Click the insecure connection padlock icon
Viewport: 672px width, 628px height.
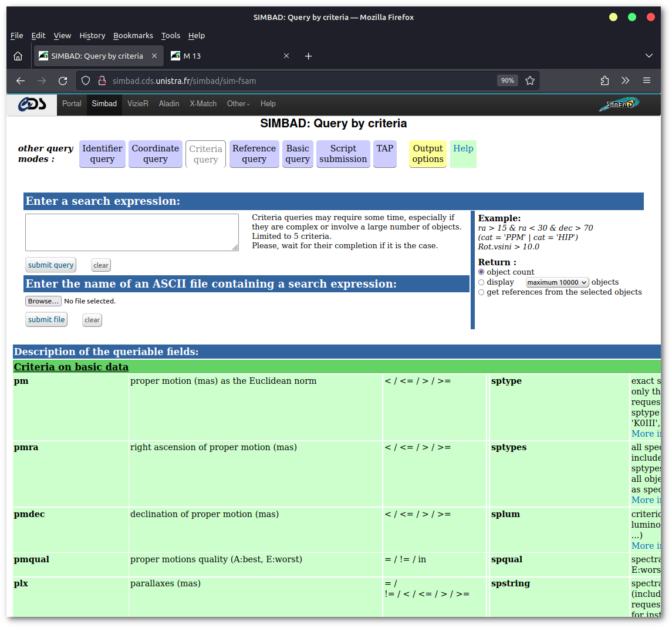102,80
